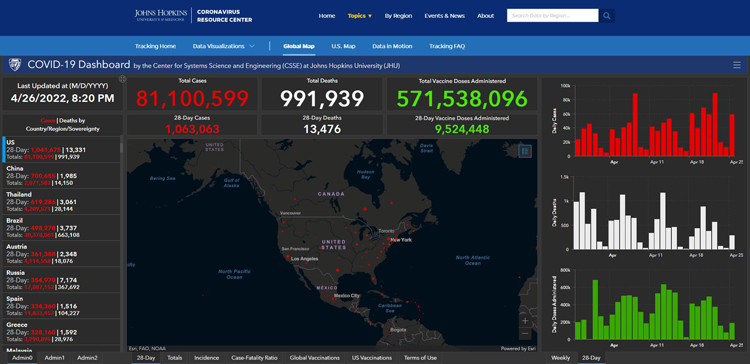Open the Tracking FAQ link
Image resolution: width=750 pixels, height=364 pixels.
447,46
